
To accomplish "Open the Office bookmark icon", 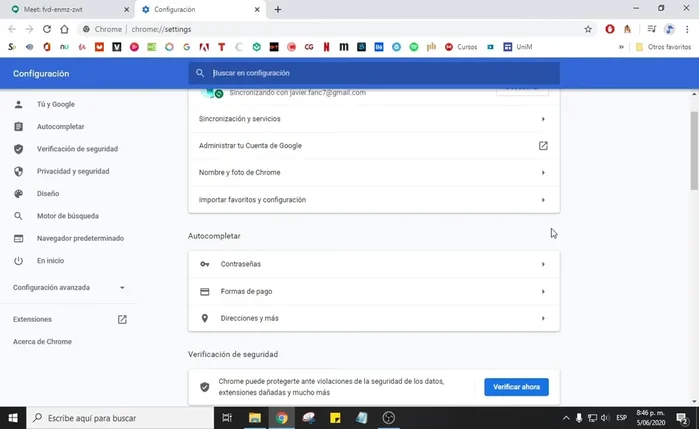I will pos(47,47).
